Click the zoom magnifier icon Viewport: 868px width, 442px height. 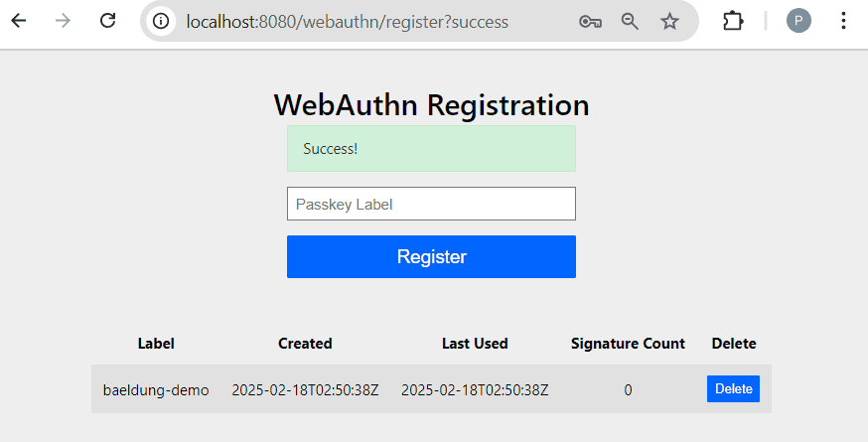tap(630, 21)
